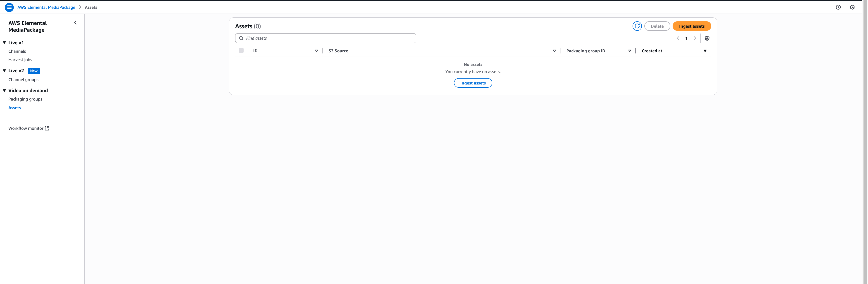This screenshot has height=284, width=868.
Task: Click the info icon in the top bar
Action: click(x=839, y=7)
